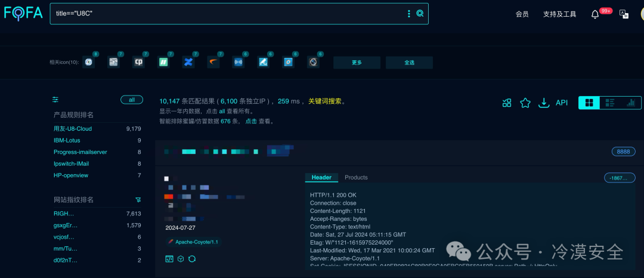This screenshot has width=644, height=278.
Task: Click the download results icon
Action: (x=544, y=103)
